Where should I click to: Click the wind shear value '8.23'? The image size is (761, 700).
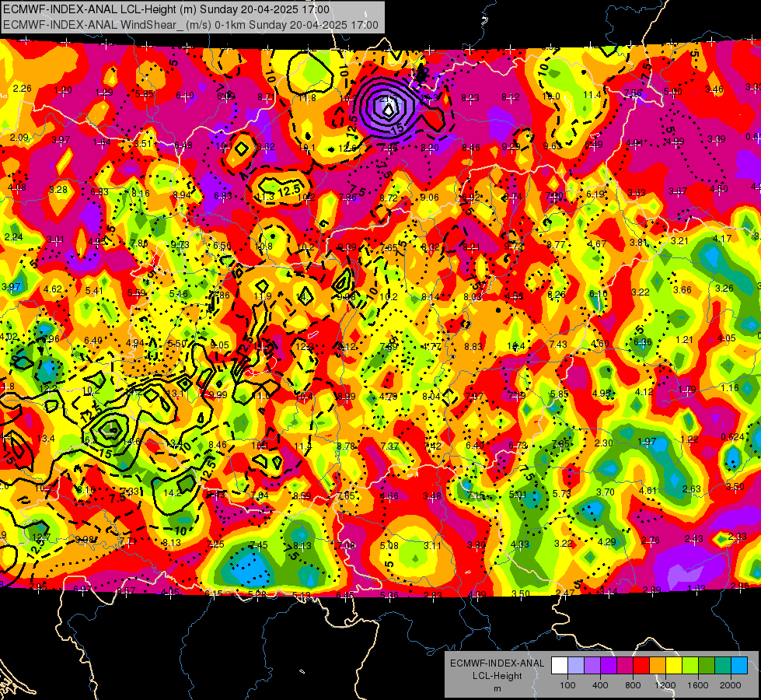coord(470,98)
